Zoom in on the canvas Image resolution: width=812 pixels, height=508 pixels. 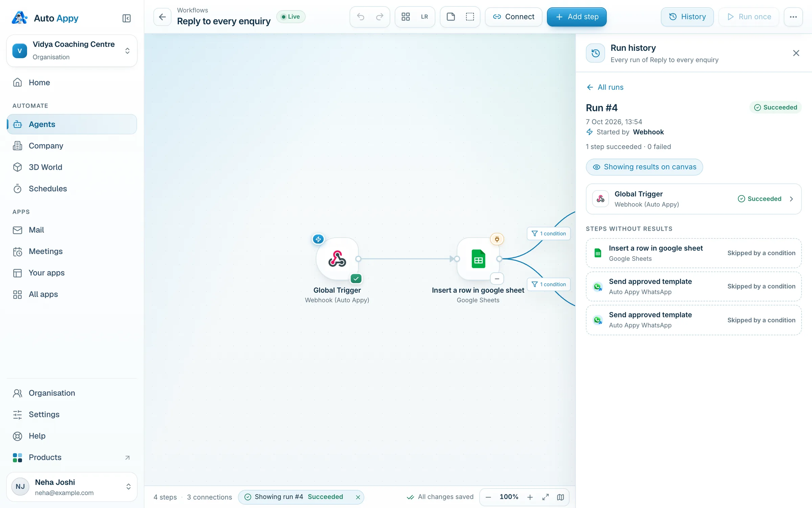coord(530,497)
